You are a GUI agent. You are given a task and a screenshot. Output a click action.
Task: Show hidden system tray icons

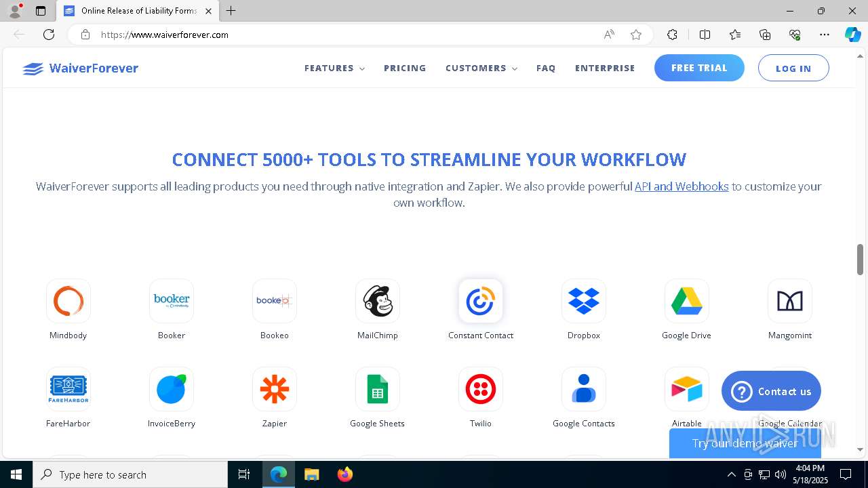tap(731, 474)
